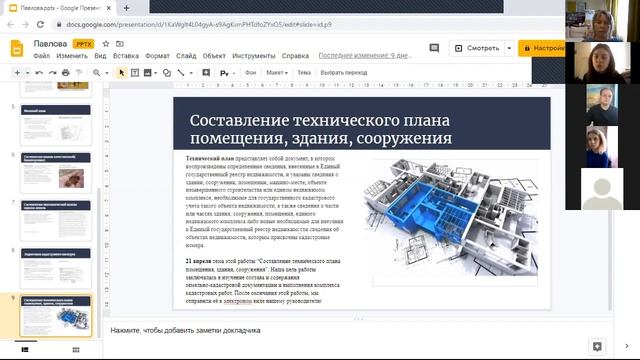Open the Инструменты menu
The image size is (640, 360).
pos(253,56)
